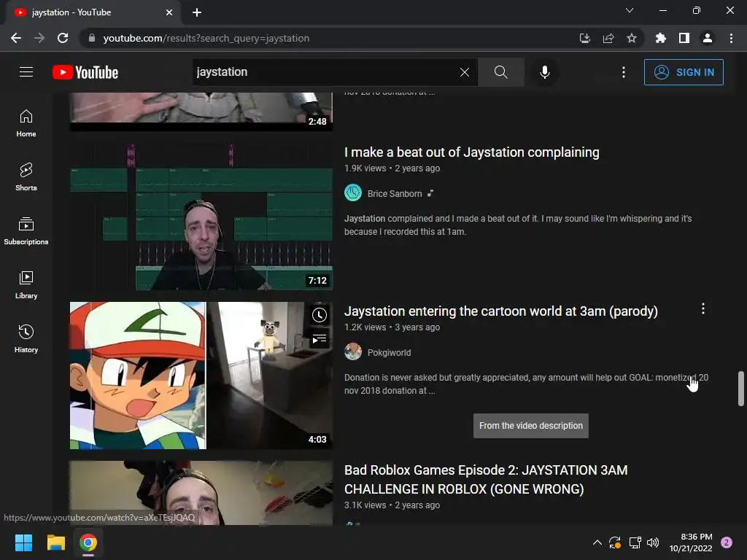The width and height of the screenshot is (747, 560).
Task: Open Shorts from the sidebar
Action: (x=26, y=176)
